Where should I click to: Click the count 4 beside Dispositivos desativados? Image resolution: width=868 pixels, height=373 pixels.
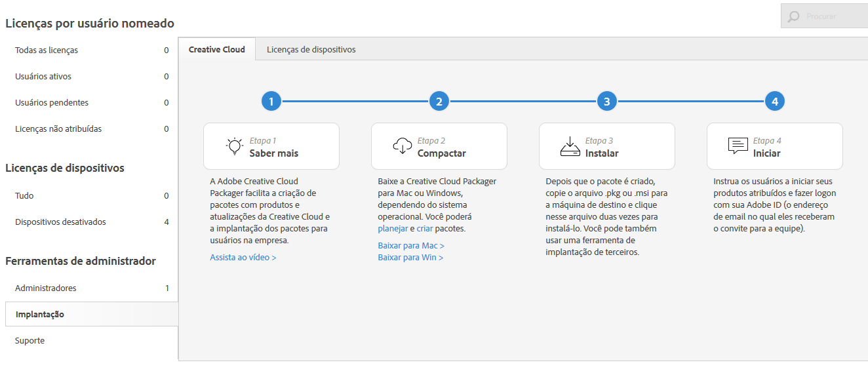167,222
